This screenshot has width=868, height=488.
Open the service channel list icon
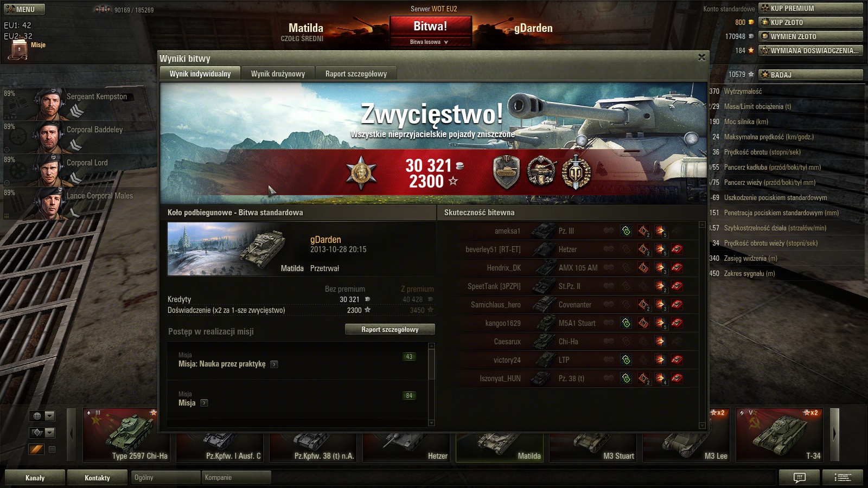(843, 477)
